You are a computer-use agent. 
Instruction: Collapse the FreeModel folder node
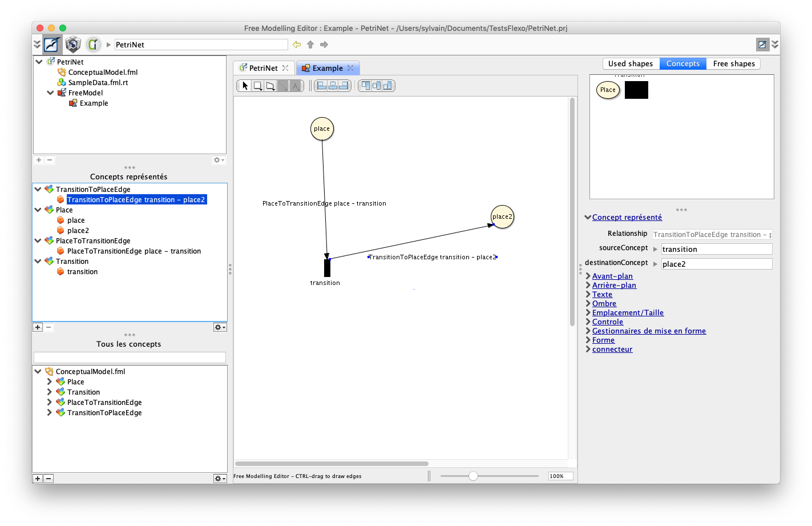point(50,93)
